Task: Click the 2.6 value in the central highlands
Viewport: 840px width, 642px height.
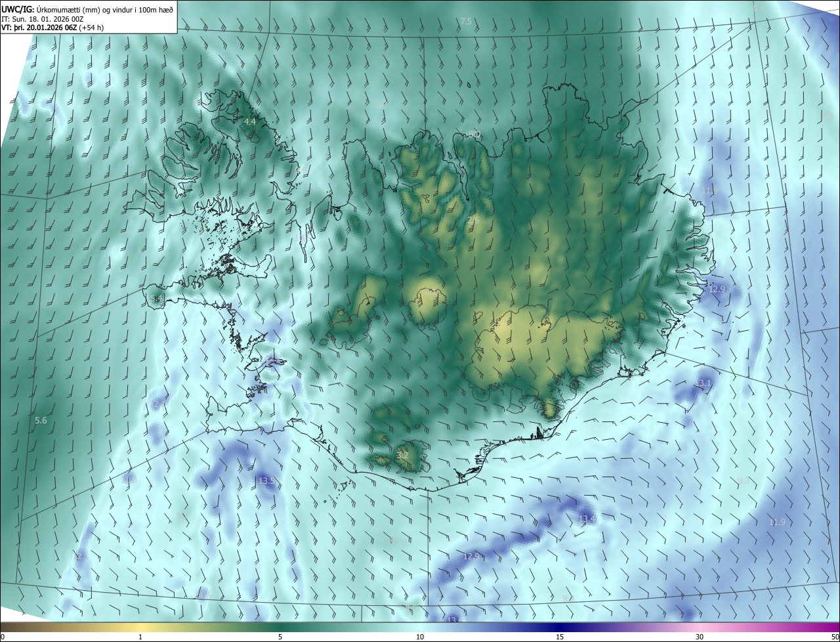Action: tap(474, 221)
